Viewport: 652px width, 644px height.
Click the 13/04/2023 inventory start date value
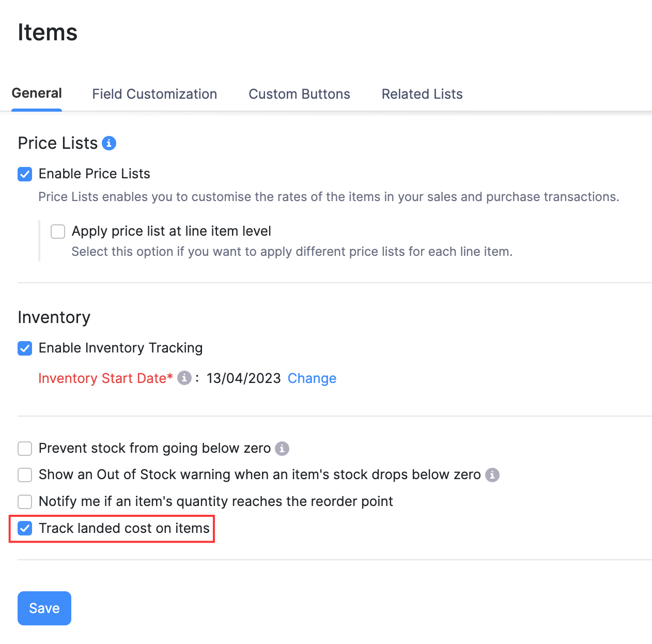[243, 378]
